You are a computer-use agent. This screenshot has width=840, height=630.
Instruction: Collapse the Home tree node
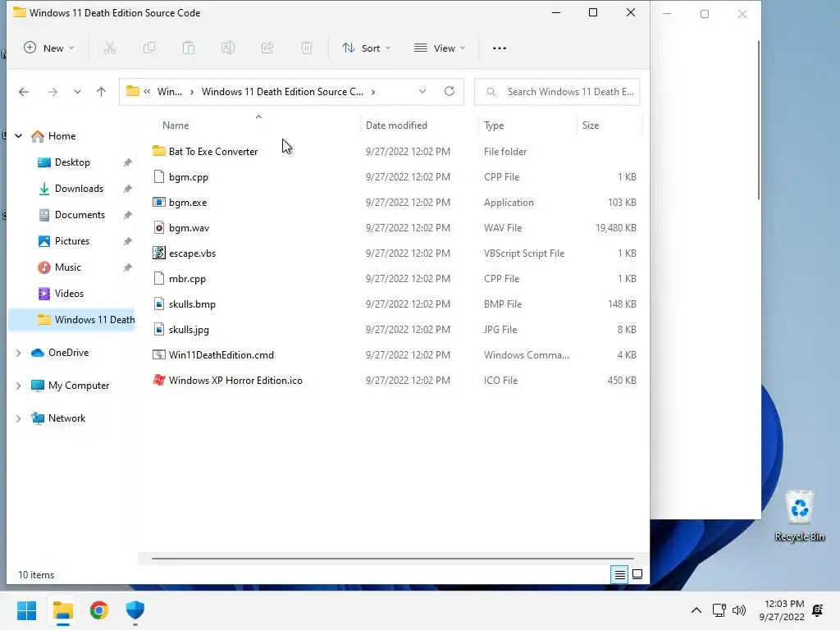point(18,136)
